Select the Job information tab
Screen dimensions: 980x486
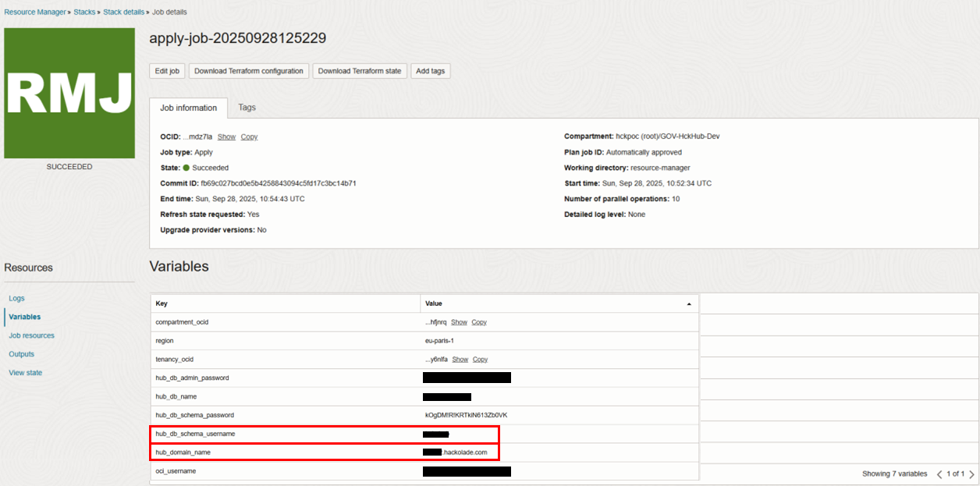click(x=189, y=108)
